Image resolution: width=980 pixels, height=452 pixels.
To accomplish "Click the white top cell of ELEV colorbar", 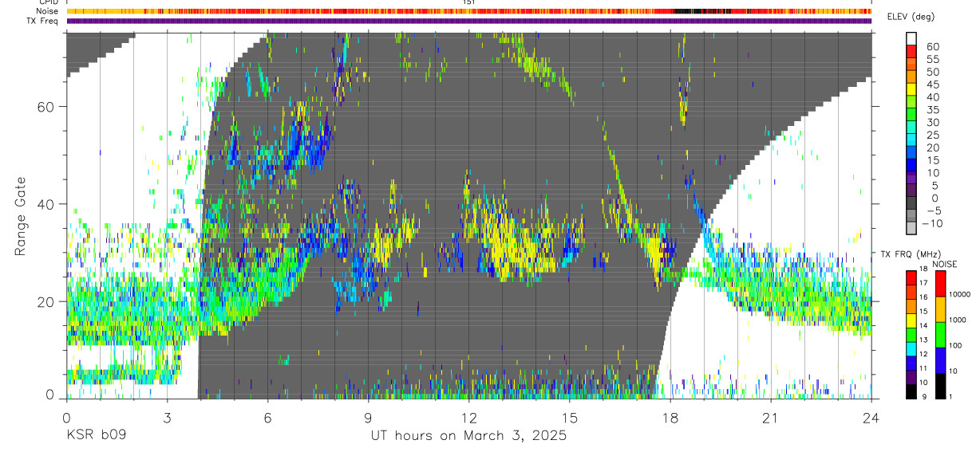I will pos(911,38).
